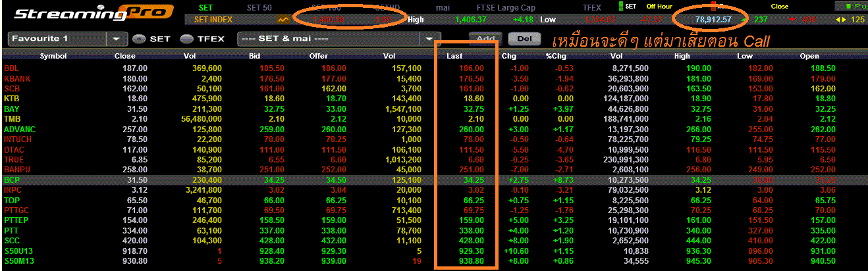
Task: Sort by the Low column header
Action: point(745,56)
